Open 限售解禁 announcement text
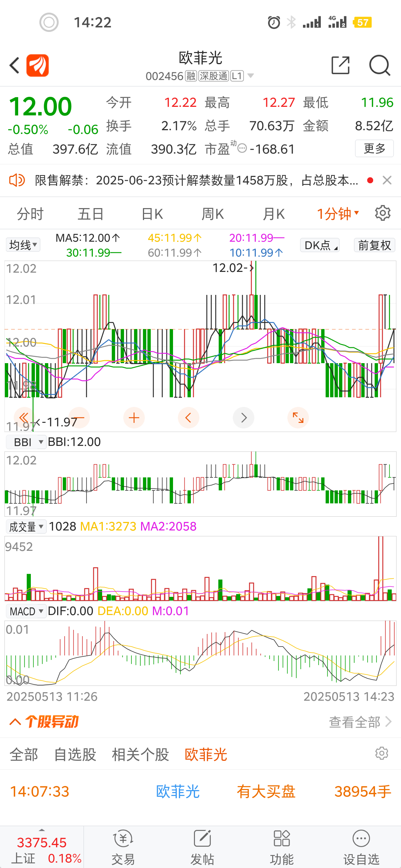401x868 pixels. [x=197, y=180]
